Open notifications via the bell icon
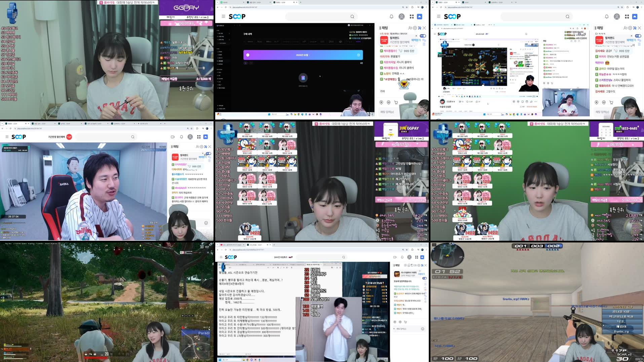644x362 pixels. click(391, 16)
